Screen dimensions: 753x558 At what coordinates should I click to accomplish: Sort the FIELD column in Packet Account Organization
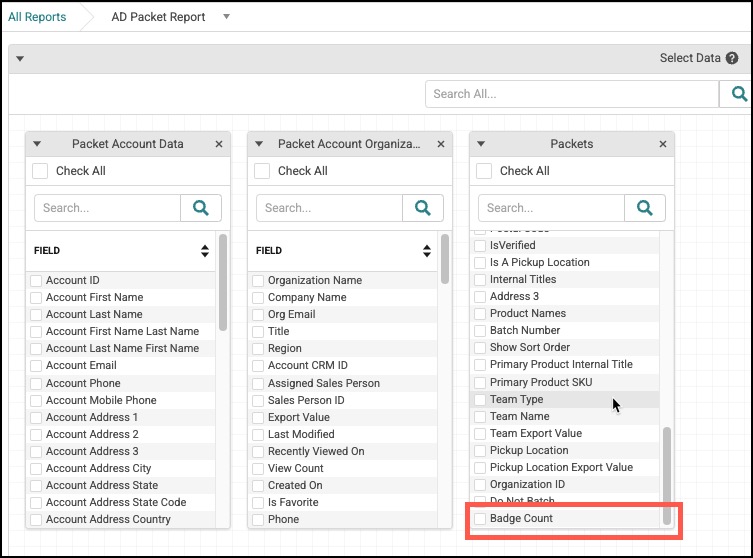[426, 251]
